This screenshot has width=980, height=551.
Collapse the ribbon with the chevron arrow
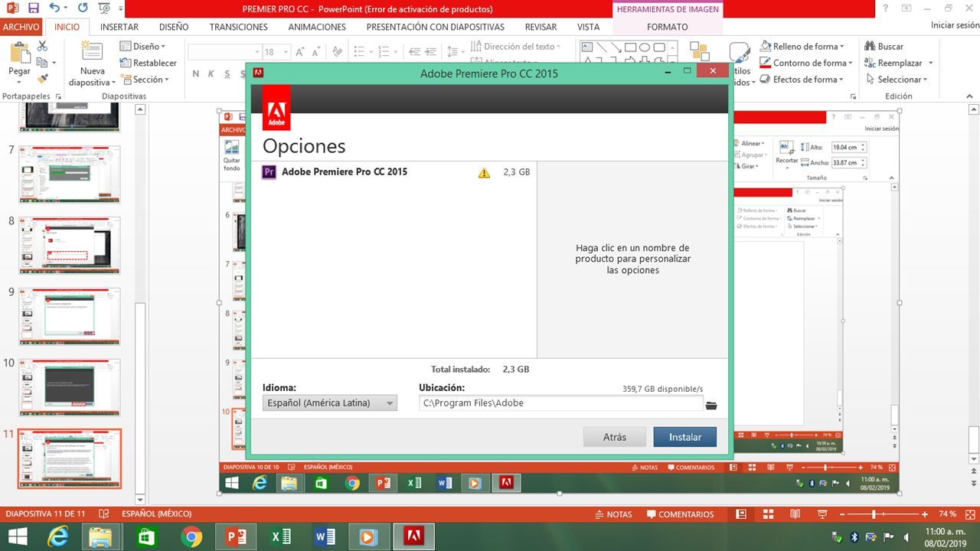pyautogui.click(x=970, y=96)
